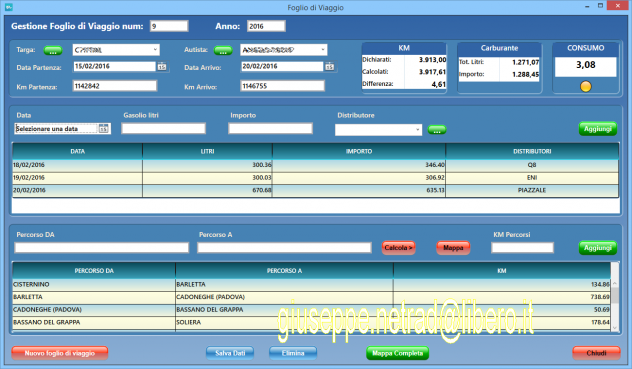Click the green browse button beside Distributore
This screenshot has height=369, width=632.
[x=437, y=129]
